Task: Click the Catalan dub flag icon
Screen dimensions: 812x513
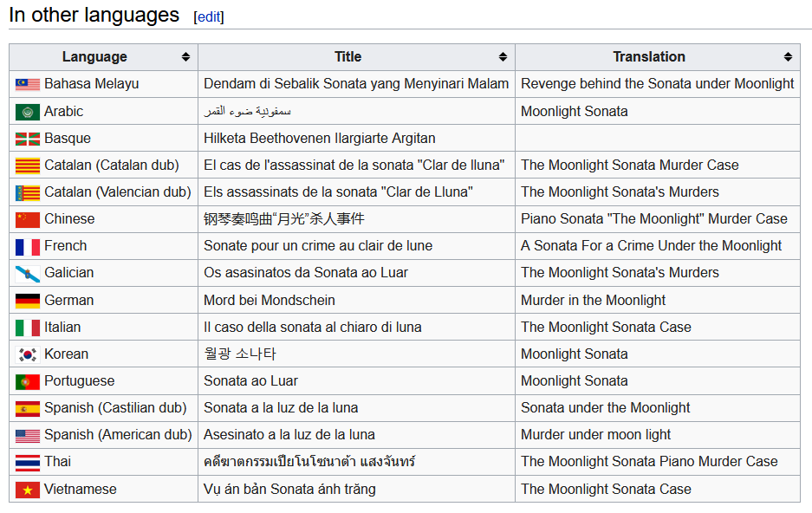Action: [27, 165]
